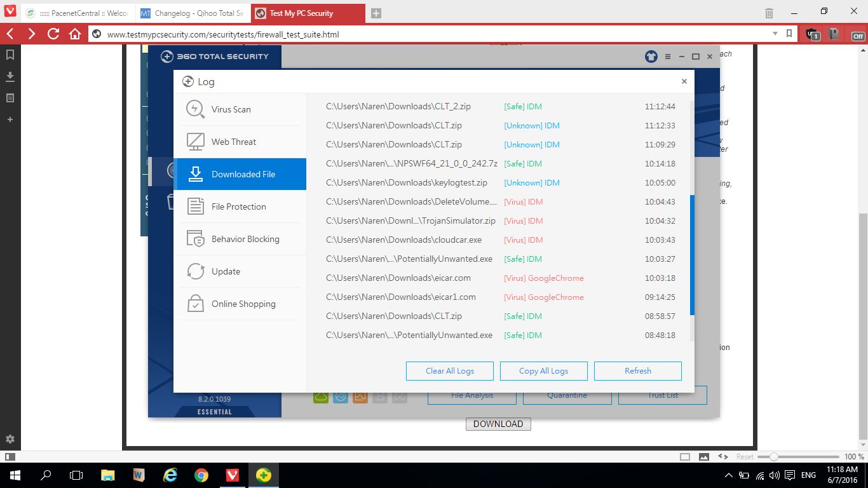Image resolution: width=868 pixels, height=488 pixels.
Task: Show site info via the address bar globe
Action: click(97, 34)
